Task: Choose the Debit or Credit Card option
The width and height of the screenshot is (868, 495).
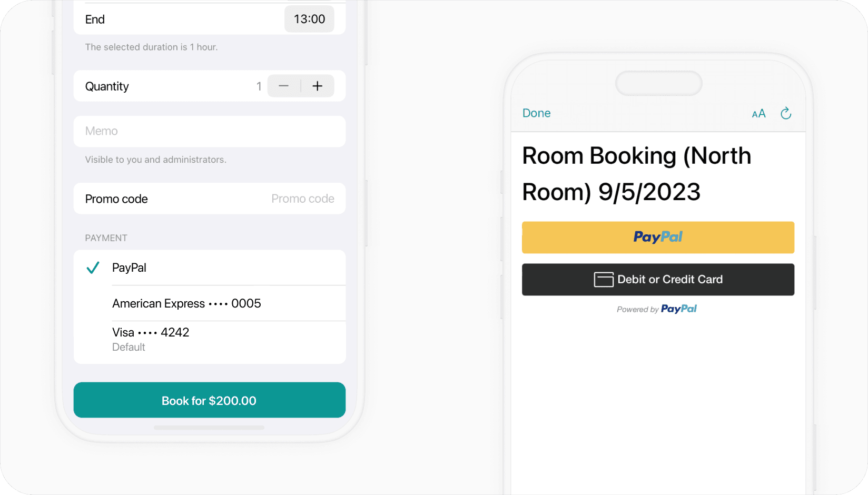Action: click(x=657, y=280)
